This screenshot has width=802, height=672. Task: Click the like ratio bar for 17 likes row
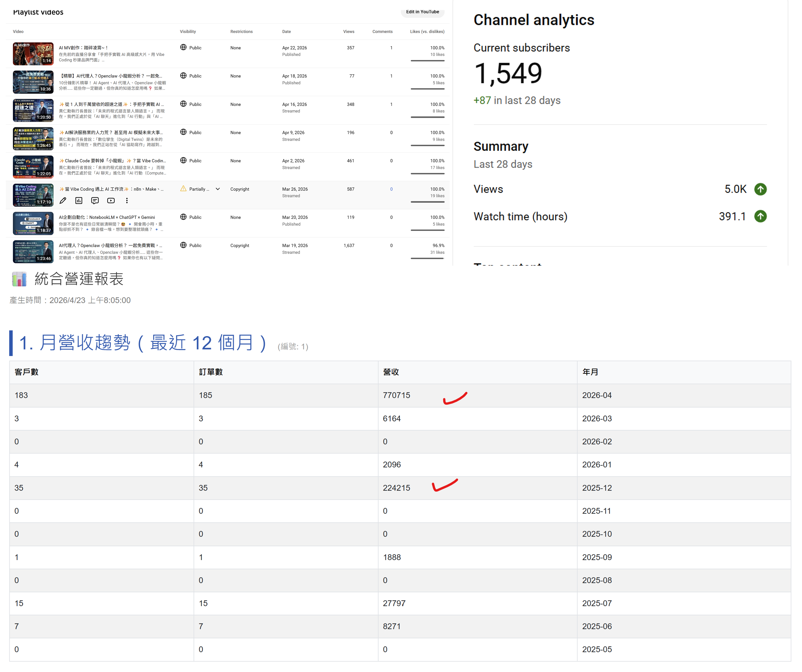tap(428, 174)
